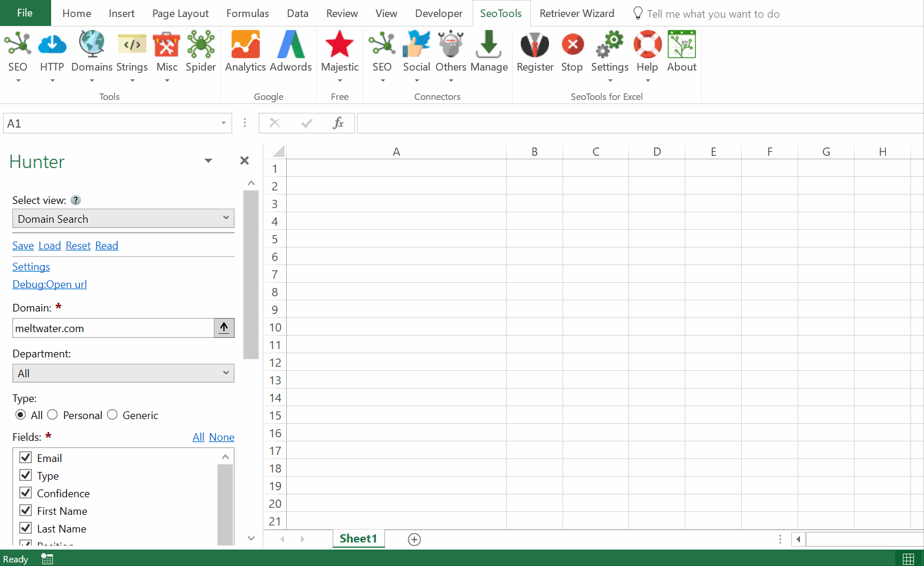Open the Majestic star tool
The width and height of the screenshot is (924, 566).
pos(340,45)
